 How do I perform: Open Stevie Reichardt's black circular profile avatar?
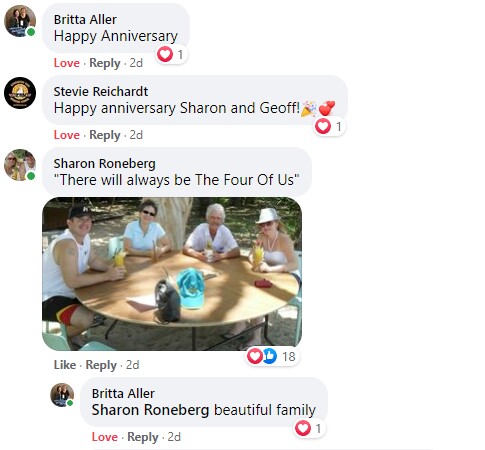20,93
